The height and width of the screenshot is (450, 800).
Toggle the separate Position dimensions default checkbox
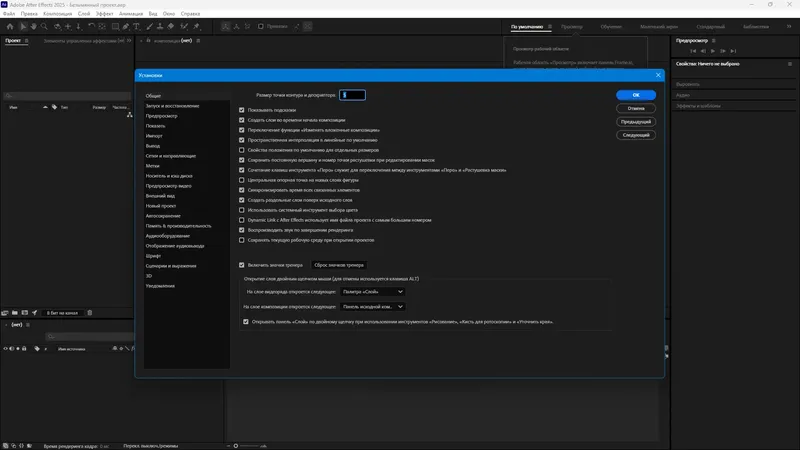coord(242,150)
